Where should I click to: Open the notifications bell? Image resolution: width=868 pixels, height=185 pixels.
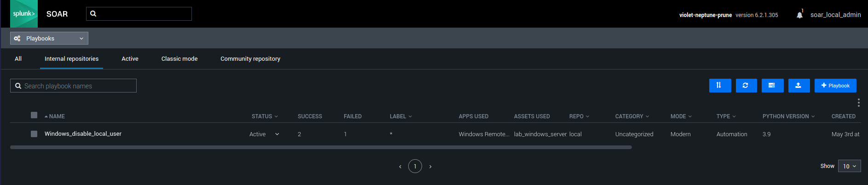[799, 15]
